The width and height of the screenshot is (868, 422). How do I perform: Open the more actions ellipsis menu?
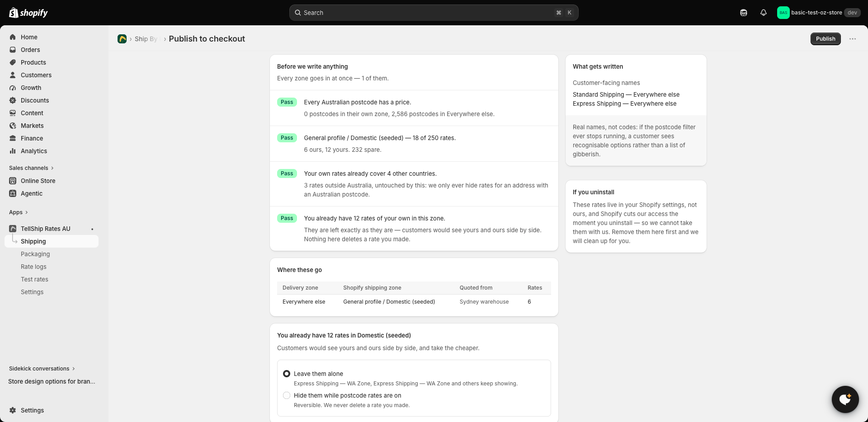coord(853,39)
